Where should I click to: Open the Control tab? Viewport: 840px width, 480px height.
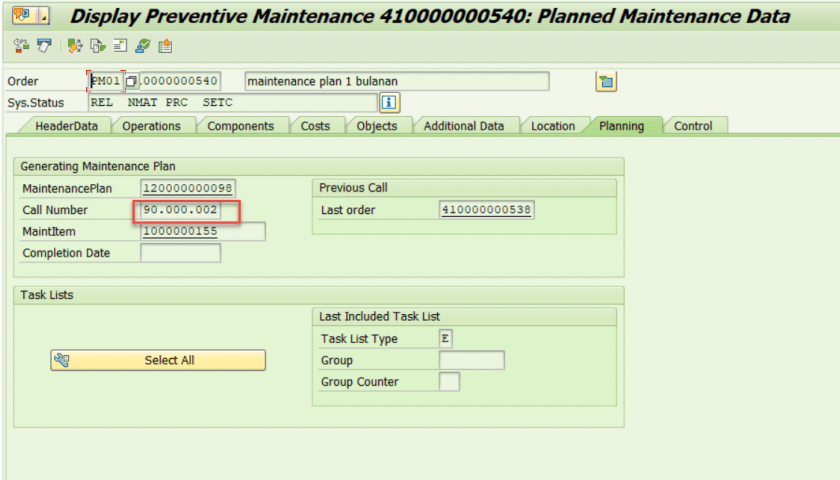pos(693,126)
